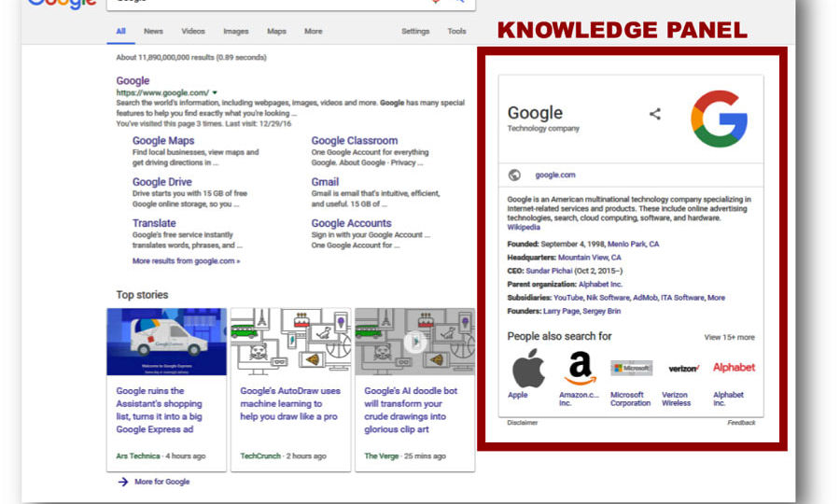Open the More search category menu
Screen dimensions: 840x504
(x=313, y=32)
